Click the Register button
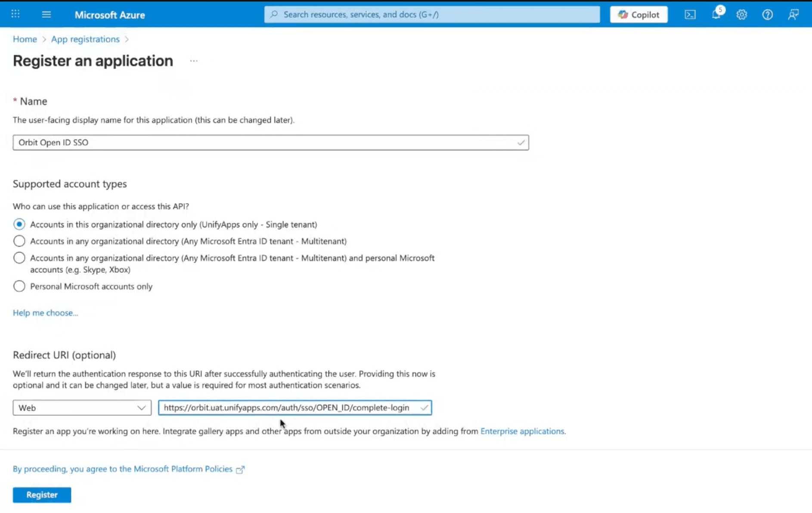The width and height of the screenshot is (812, 513). 42,495
